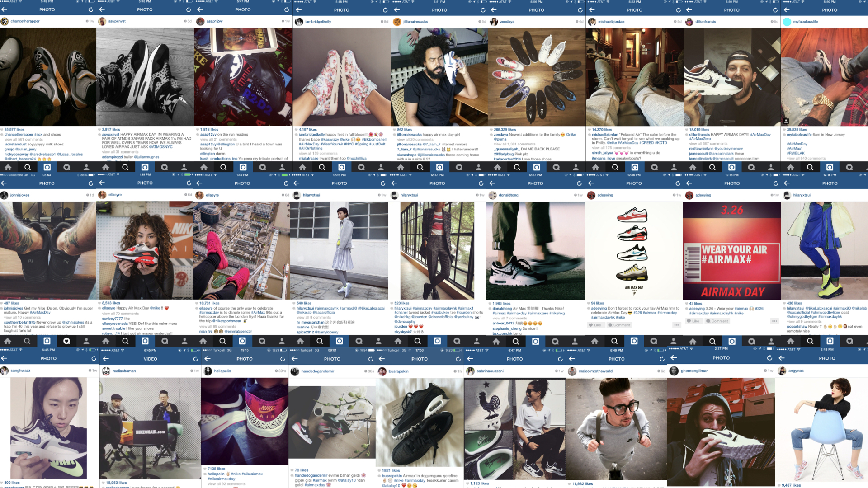View all 1,381 comments on zendaya's post

[x=514, y=144]
